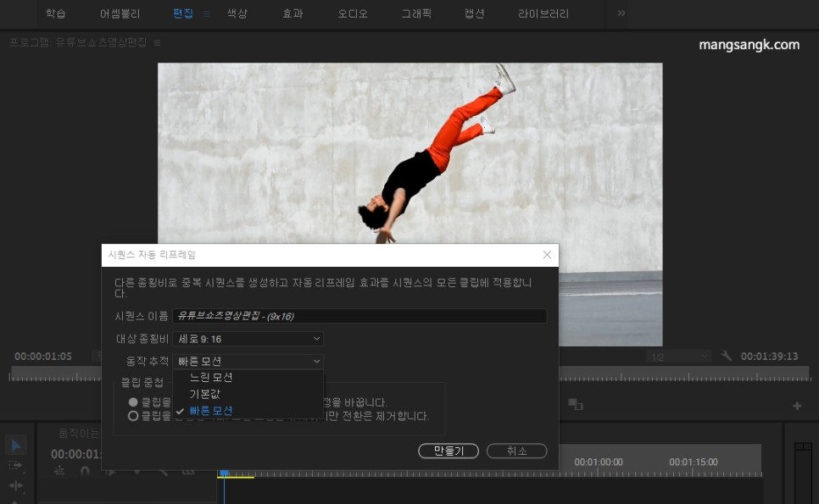This screenshot has width=819, height=504.
Task: Select the Selection tool arrow
Action: click(14, 446)
